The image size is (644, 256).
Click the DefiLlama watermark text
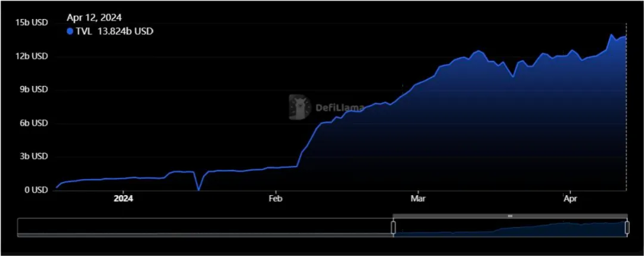coord(340,107)
